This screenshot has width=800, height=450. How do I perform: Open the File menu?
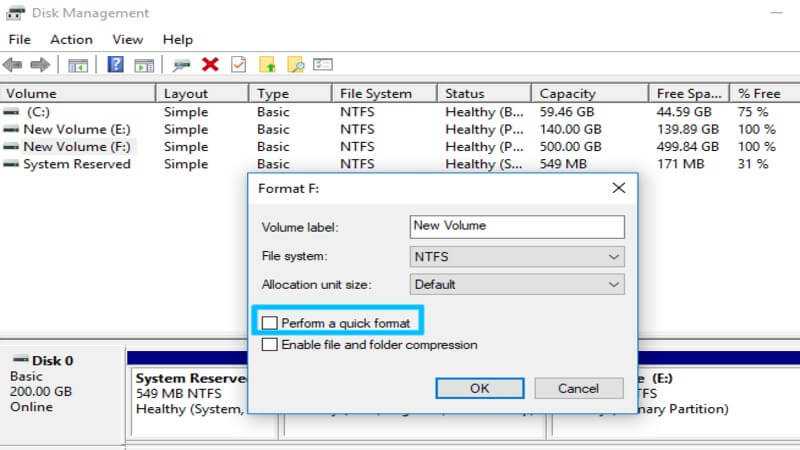click(x=19, y=39)
